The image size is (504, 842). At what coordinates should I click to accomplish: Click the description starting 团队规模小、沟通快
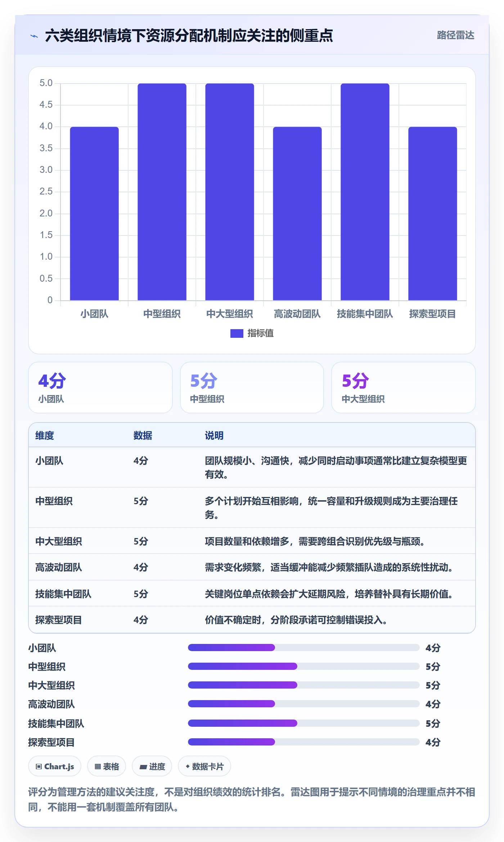[x=336, y=467]
